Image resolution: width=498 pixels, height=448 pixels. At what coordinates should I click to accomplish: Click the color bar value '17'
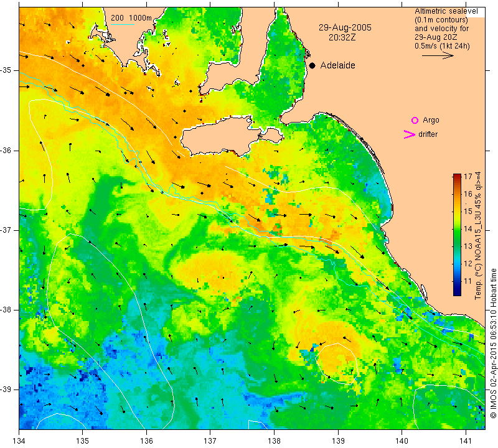pyautogui.click(x=468, y=177)
